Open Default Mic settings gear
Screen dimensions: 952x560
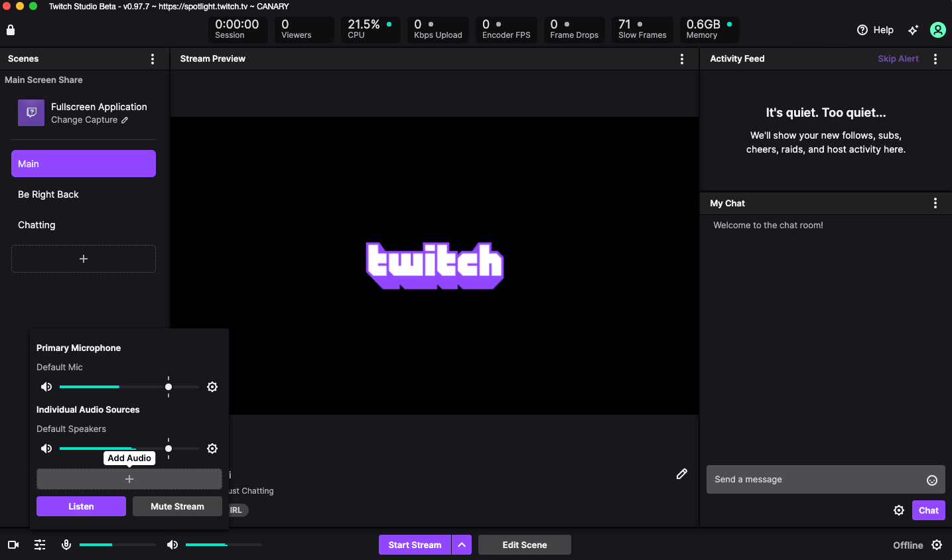tap(212, 387)
